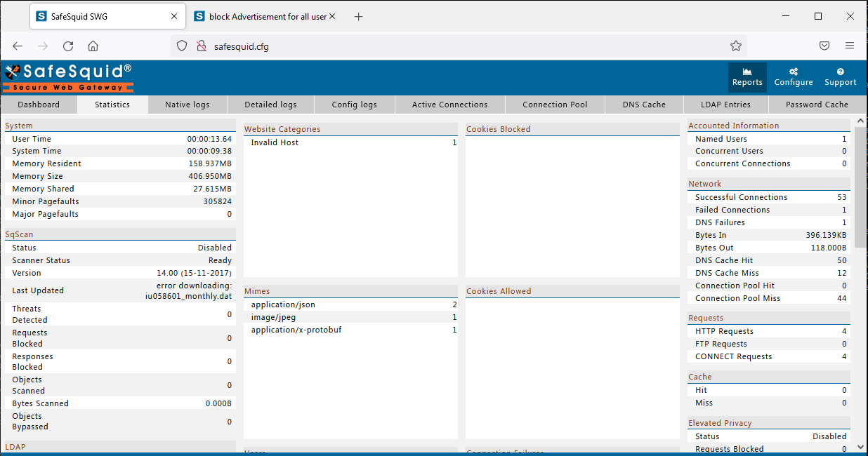Switch to the SafeSquid SWG browser tab
Viewport: 868px width, 456px height.
click(x=107, y=16)
